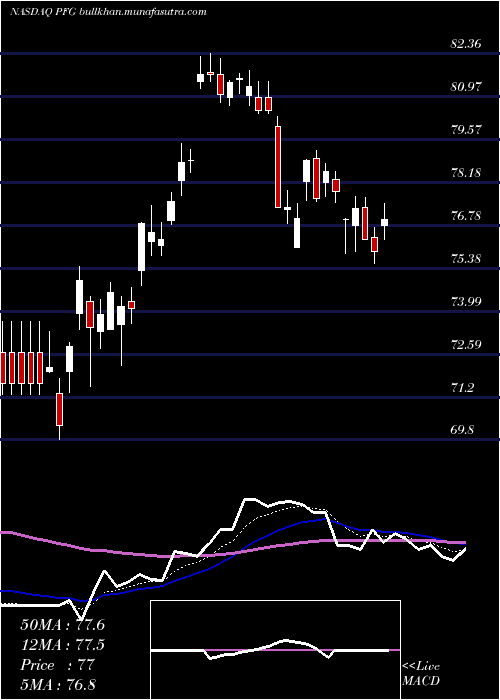Click the 50MA : 77.6 readout
This screenshot has height=700, width=500.
click(x=62, y=625)
